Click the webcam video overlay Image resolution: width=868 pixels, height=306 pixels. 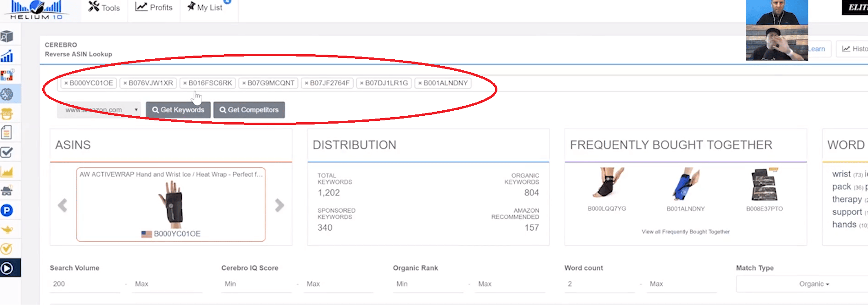click(x=777, y=30)
